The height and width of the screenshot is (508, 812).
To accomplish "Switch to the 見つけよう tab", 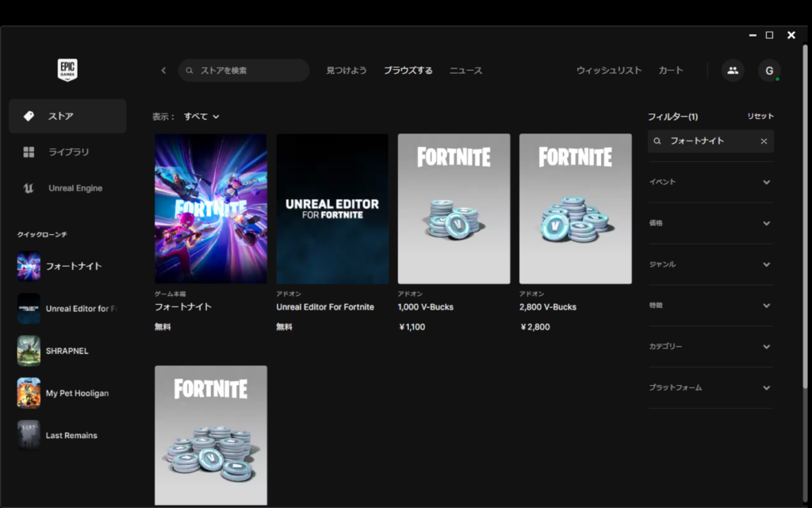I will (347, 71).
